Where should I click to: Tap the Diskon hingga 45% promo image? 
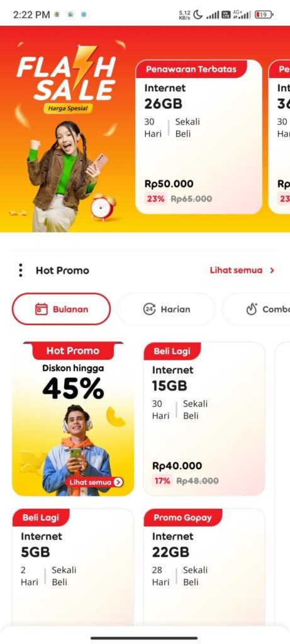(x=73, y=419)
